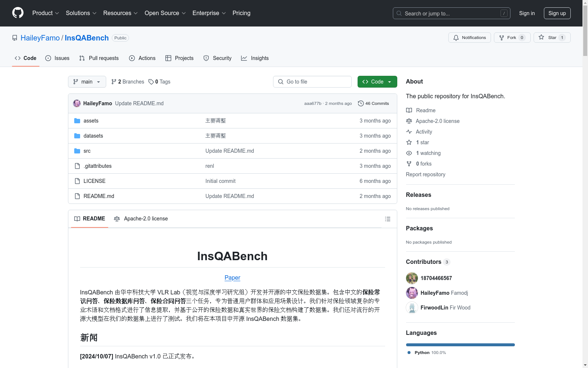
Task: Click the tag icon beside Tags
Action: point(151,82)
